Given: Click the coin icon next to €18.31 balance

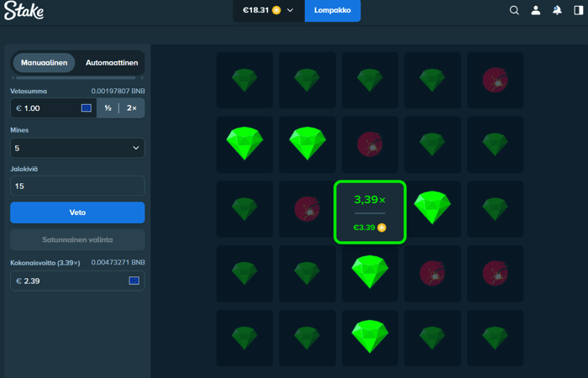Looking at the screenshot, I should (x=276, y=10).
